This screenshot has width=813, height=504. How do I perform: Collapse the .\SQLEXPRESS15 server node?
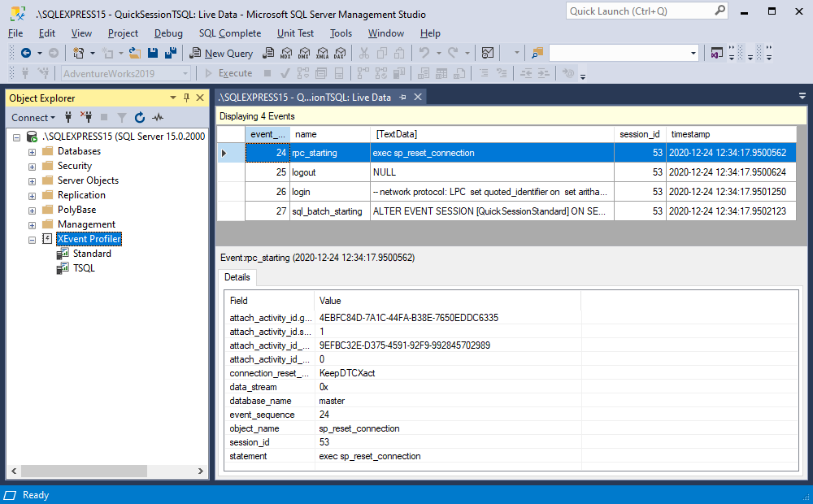pos(16,137)
